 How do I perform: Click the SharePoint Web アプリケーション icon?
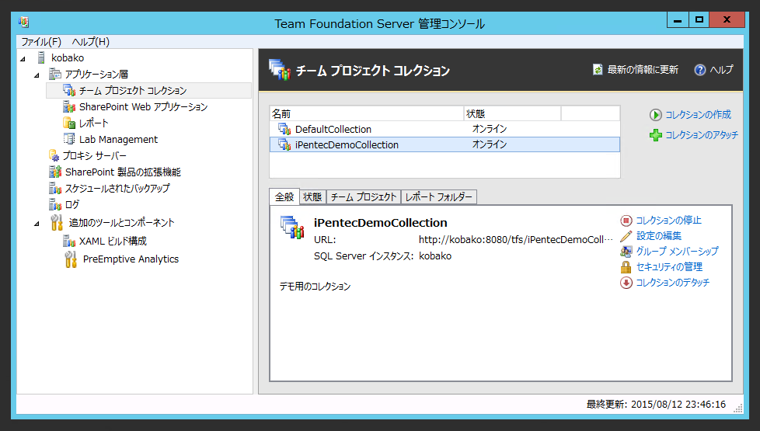[x=69, y=107]
